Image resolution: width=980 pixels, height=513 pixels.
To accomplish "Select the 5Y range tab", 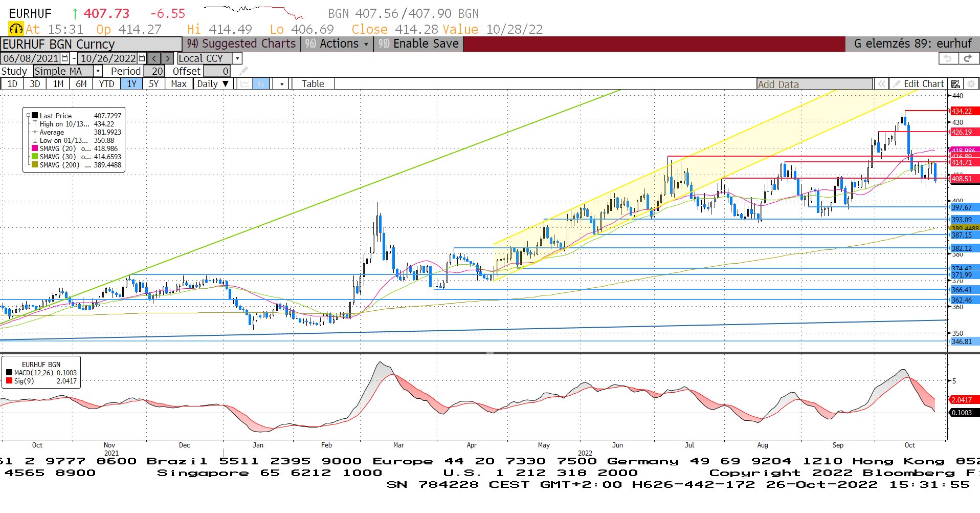I will (153, 84).
